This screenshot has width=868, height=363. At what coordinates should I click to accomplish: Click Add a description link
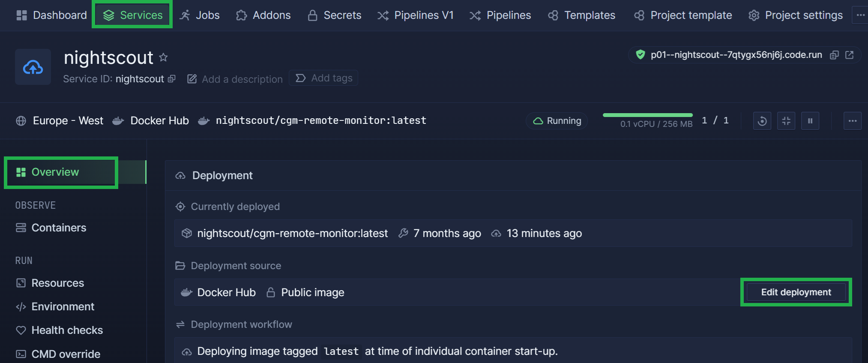click(x=235, y=79)
